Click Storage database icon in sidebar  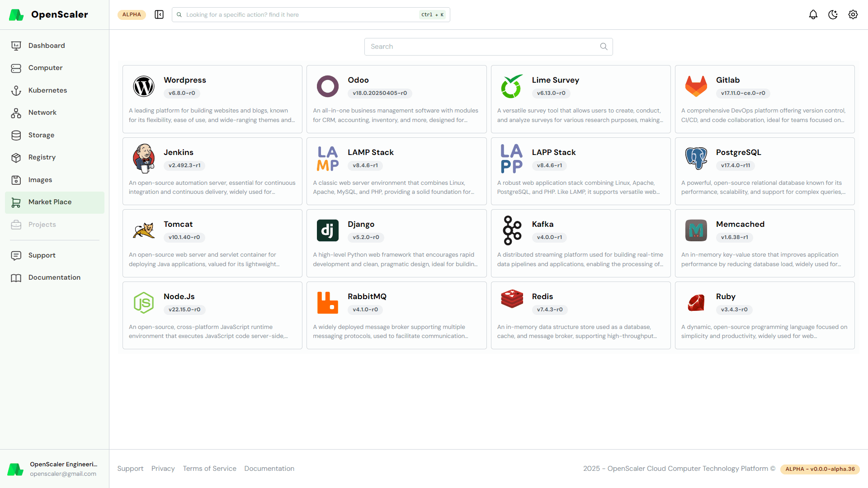coord(16,135)
